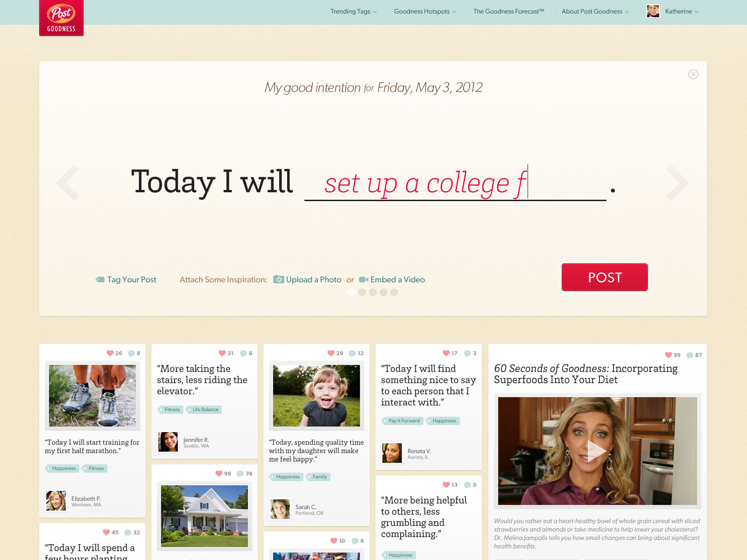Screen dimensions: 747x560
Task: Go to next intention with right arrow
Action: click(677, 183)
